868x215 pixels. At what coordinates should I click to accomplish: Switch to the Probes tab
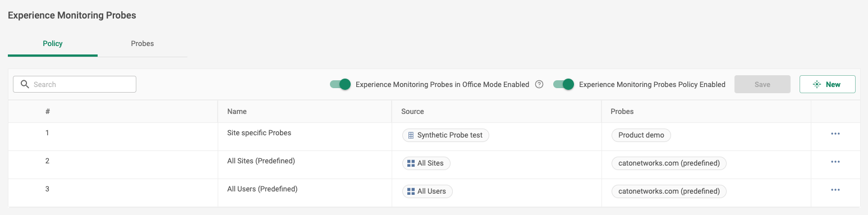[143, 43]
